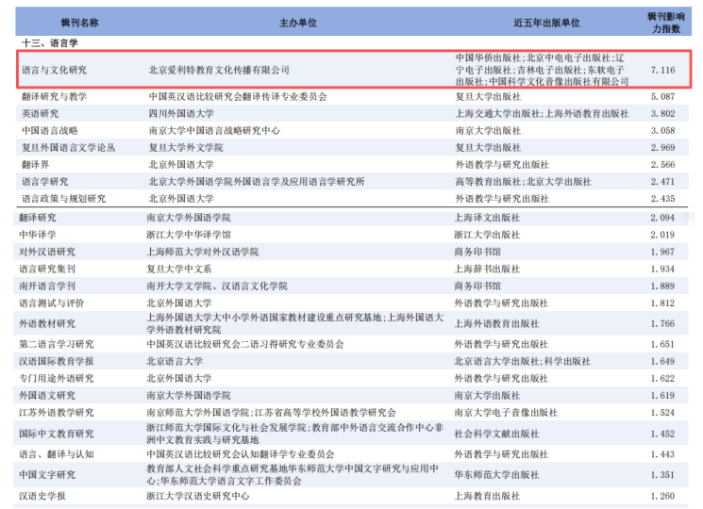This screenshot has width=703, height=509.
Task: Select journal name 语言与文化研究
Action: click(54, 70)
